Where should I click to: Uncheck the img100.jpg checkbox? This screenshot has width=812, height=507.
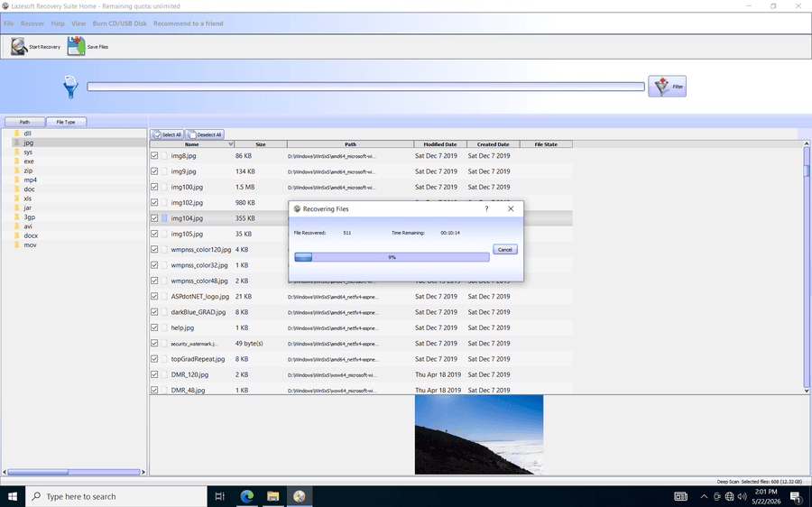pyautogui.click(x=154, y=187)
